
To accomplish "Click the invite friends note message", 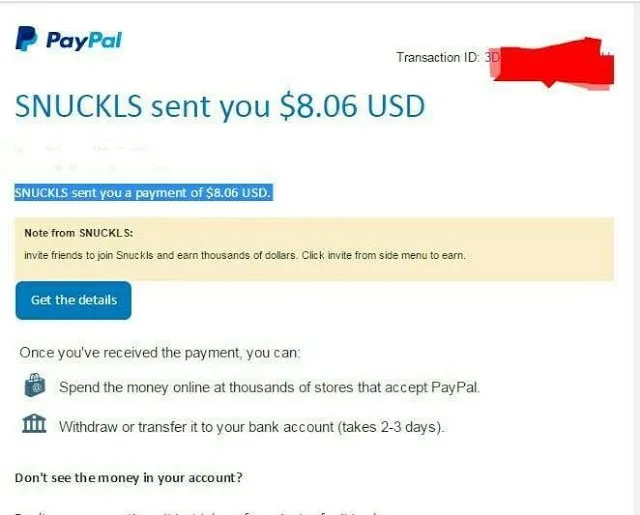I will [245, 255].
